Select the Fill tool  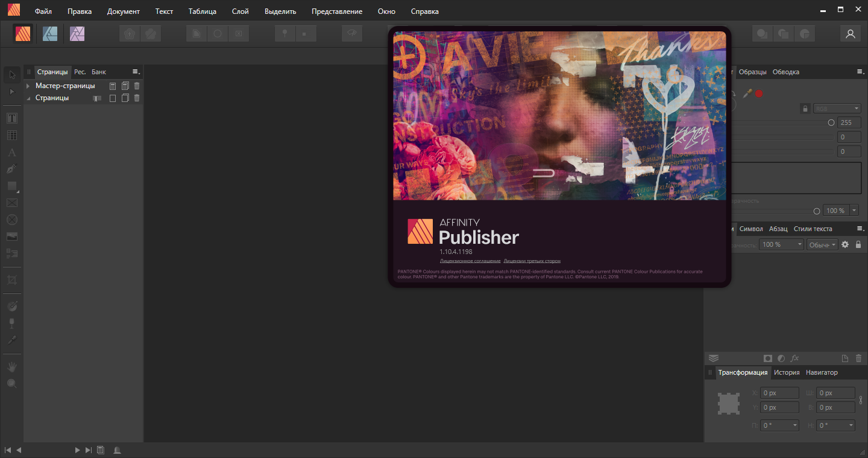tap(12, 307)
